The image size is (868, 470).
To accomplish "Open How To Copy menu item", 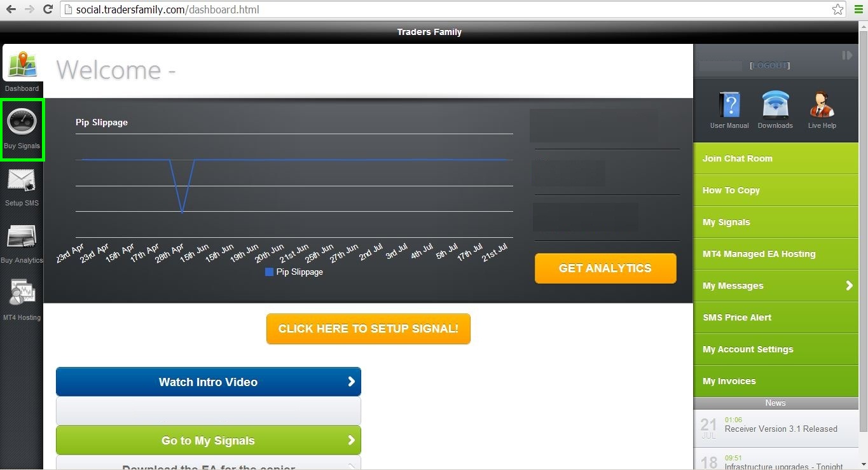I will 776,190.
